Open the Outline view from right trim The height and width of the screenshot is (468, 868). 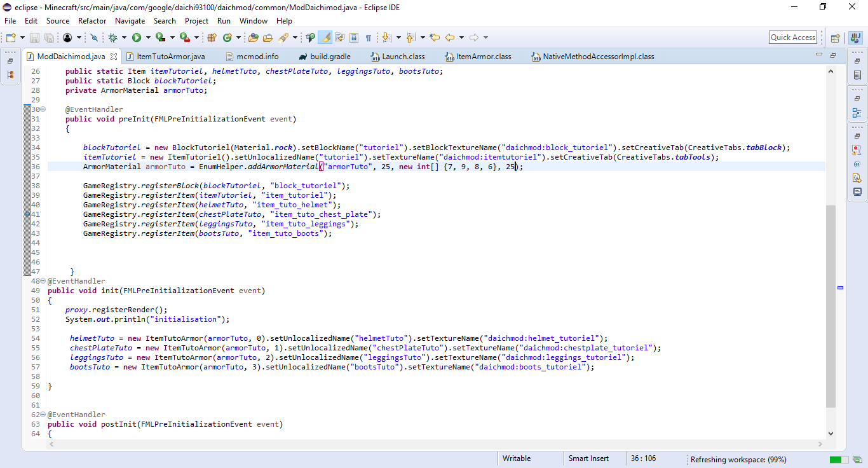tap(857, 114)
